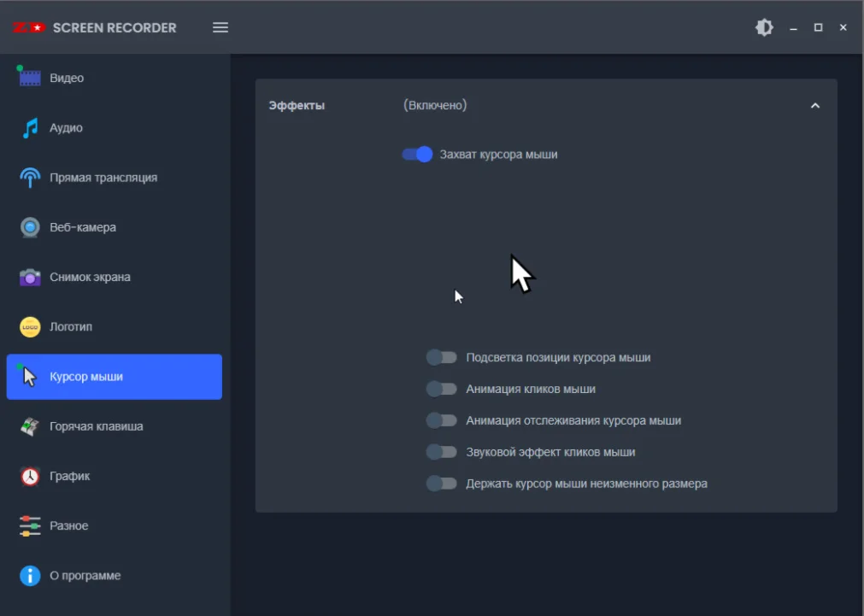Turn on Анимация отслеживания курсора мыши
The width and height of the screenshot is (864, 616).
[x=441, y=420]
